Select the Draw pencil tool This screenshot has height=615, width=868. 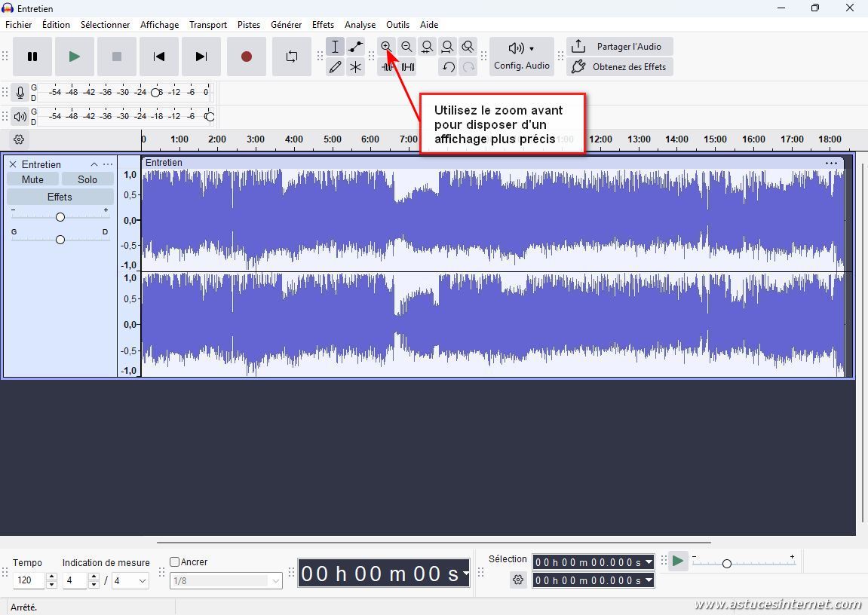(335, 67)
